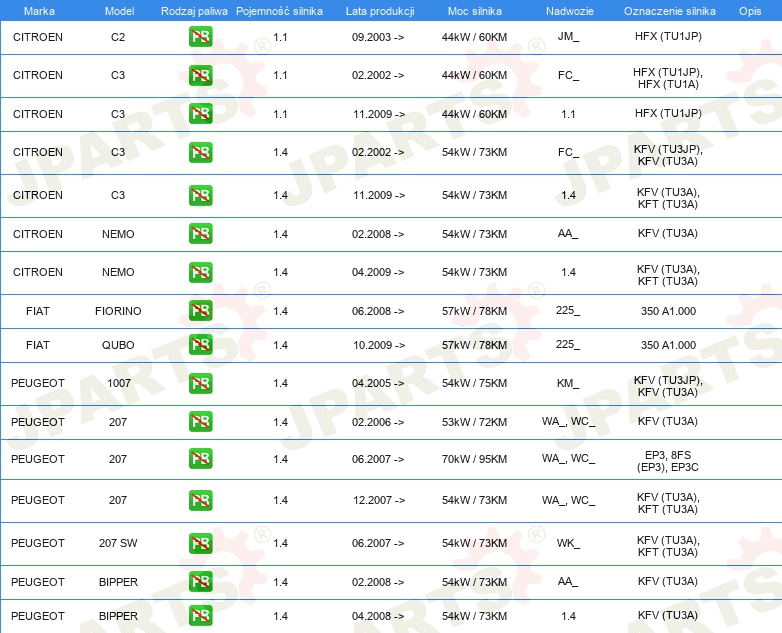The width and height of the screenshot is (782, 633).
Task: Click the date 09.2003 -> cell
Action: (378, 37)
